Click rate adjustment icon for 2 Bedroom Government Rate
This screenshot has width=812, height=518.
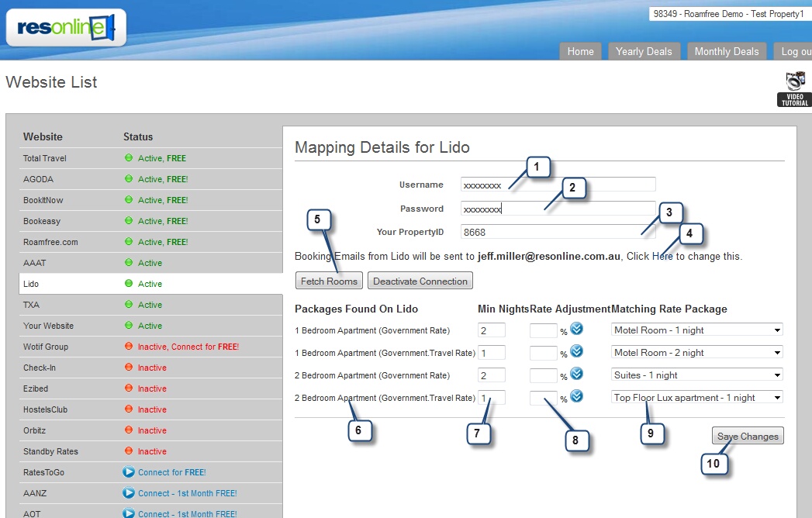pyautogui.click(x=576, y=374)
